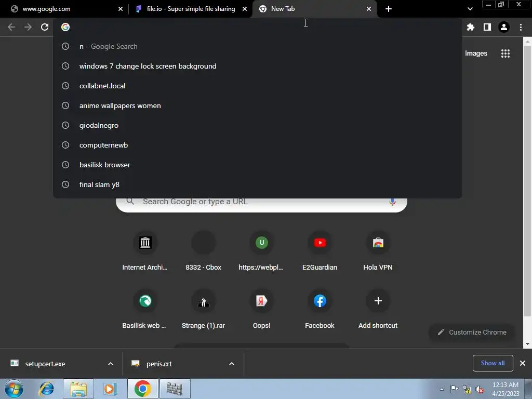Select the 'computernewb' suggestion

pyautogui.click(x=258, y=145)
